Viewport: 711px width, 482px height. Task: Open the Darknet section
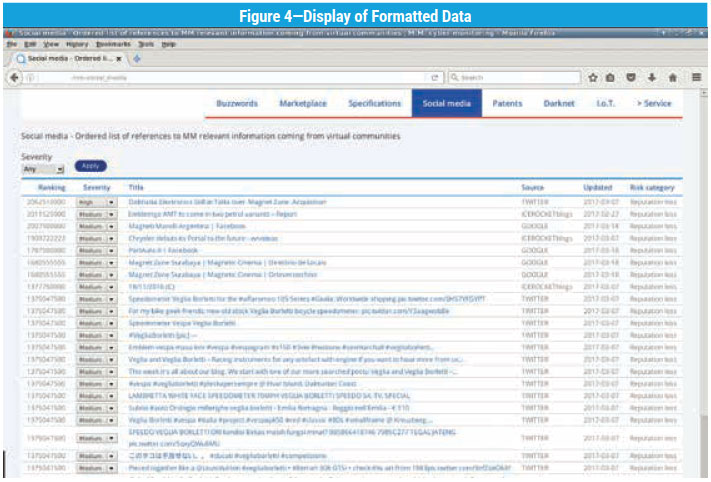pyautogui.click(x=559, y=103)
